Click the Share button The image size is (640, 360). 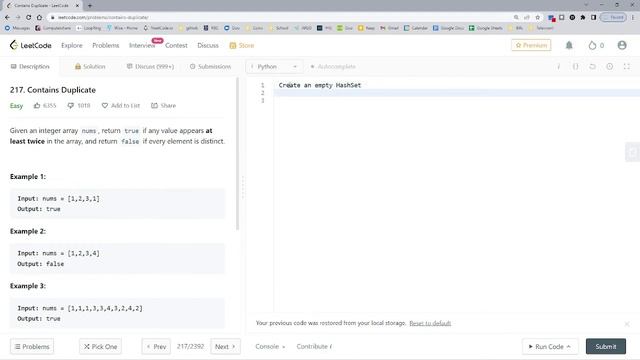coord(163,105)
